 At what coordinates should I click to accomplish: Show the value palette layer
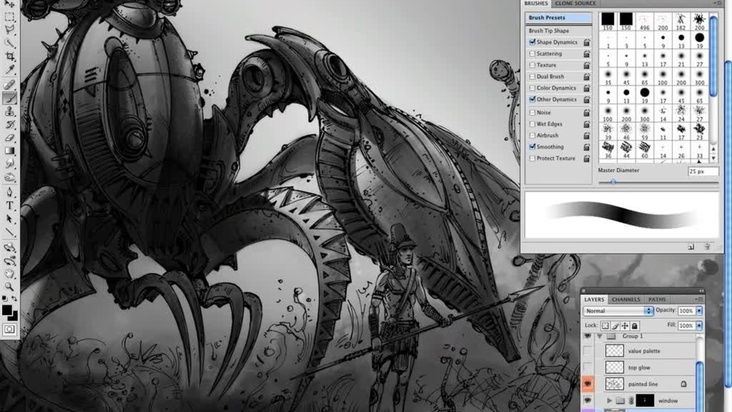[588, 351]
